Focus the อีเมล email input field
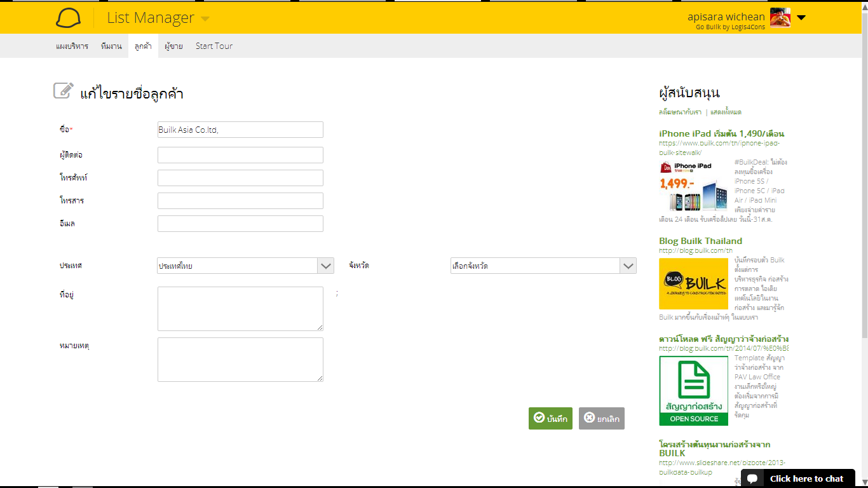The image size is (868, 488). pos(240,224)
